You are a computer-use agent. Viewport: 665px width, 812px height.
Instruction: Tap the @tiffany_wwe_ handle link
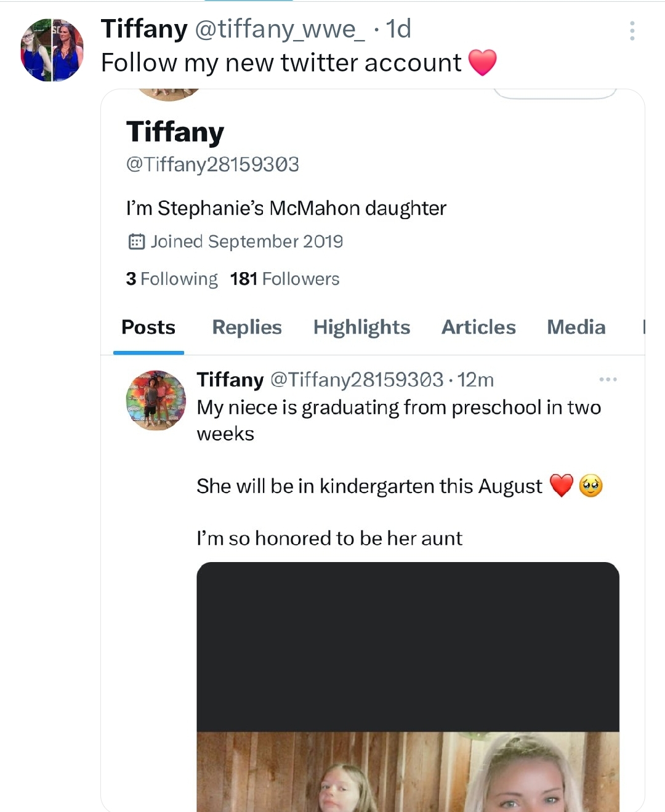(280, 29)
